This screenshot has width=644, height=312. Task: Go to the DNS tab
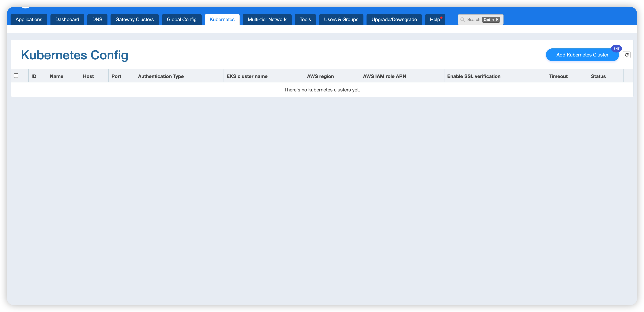[x=97, y=20]
